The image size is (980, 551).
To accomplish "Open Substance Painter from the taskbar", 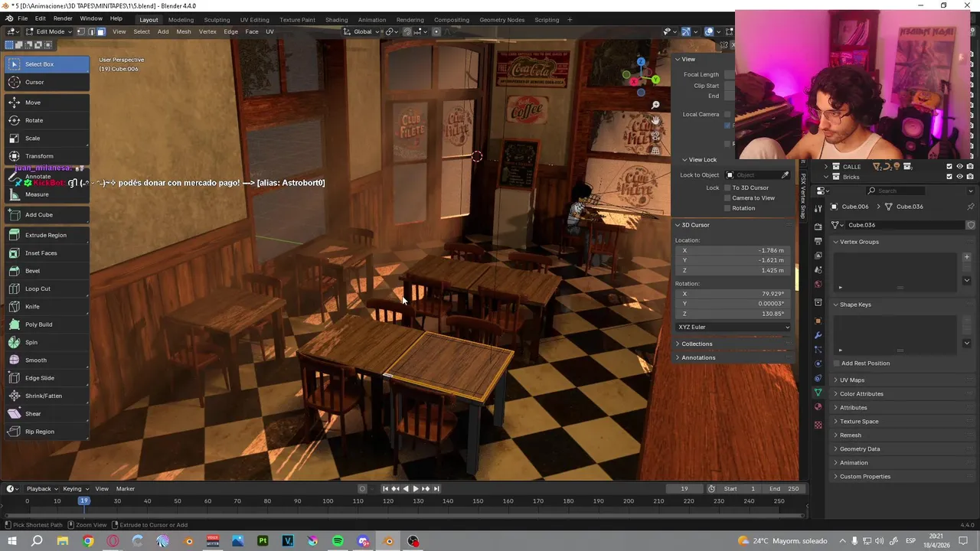I will 263,541.
